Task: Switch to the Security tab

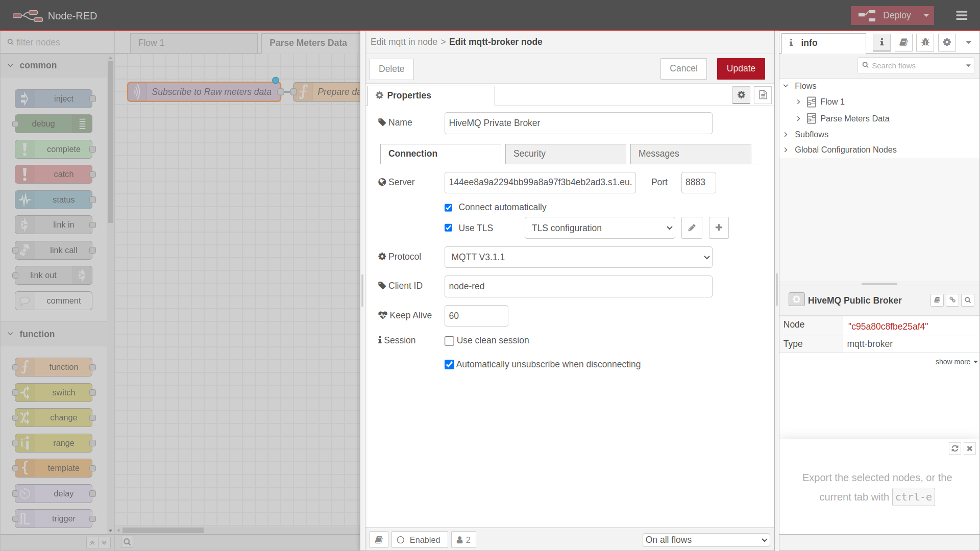Action: coord(565,154)
